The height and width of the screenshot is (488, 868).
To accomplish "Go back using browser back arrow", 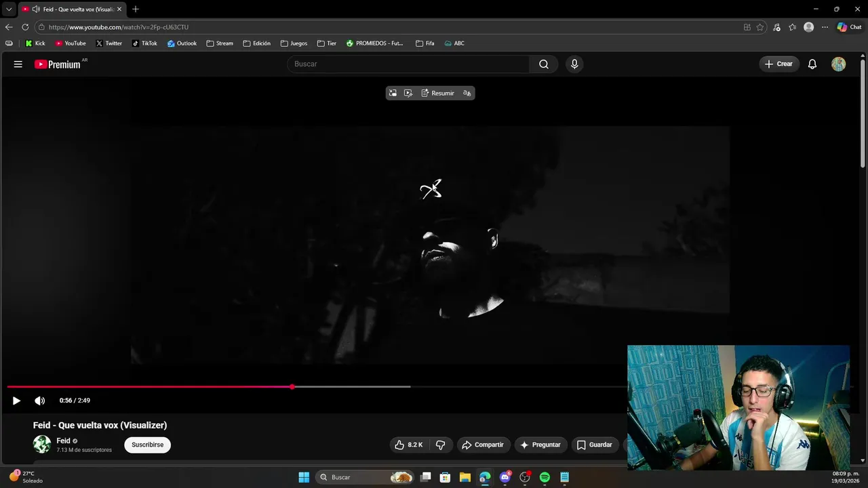I will point(9,27).
